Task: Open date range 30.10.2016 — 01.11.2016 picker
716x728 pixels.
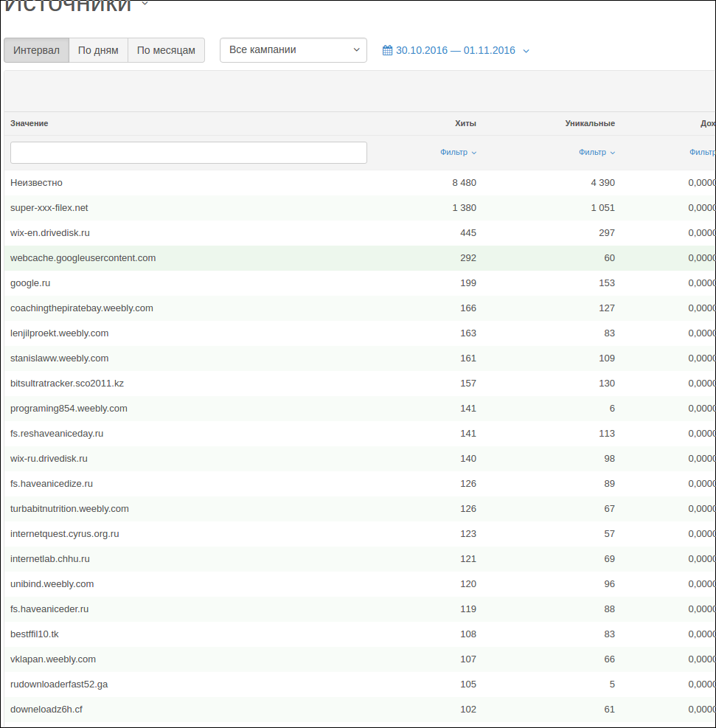Action: coord(456,50)
